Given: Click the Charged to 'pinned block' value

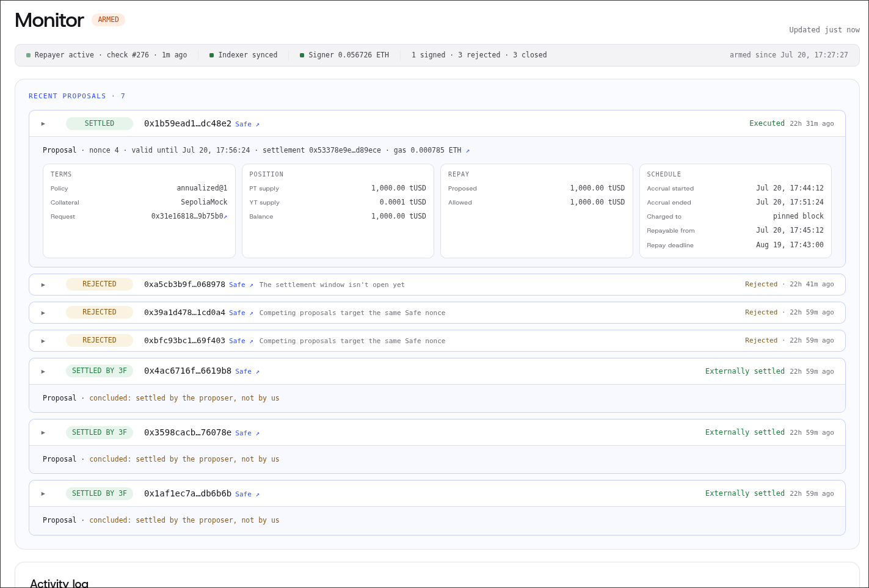Looking at the screenshot, I should (798, 216).
